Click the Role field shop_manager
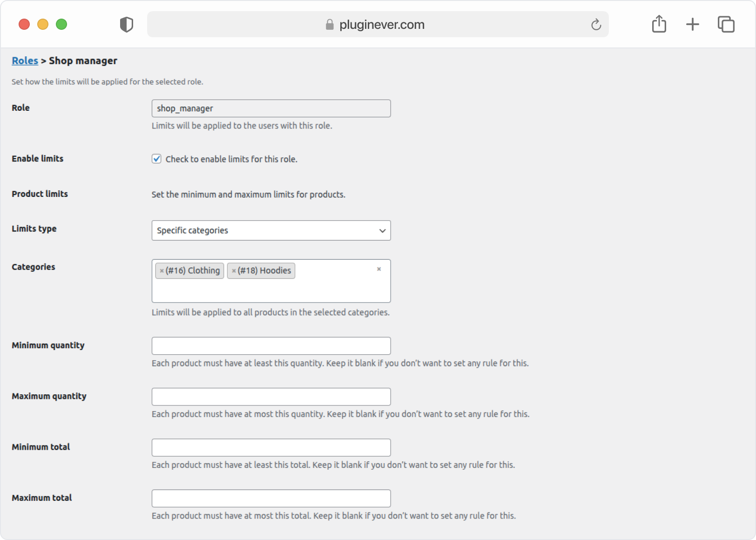This screenshot has width=756, height=540. point(271,108)
